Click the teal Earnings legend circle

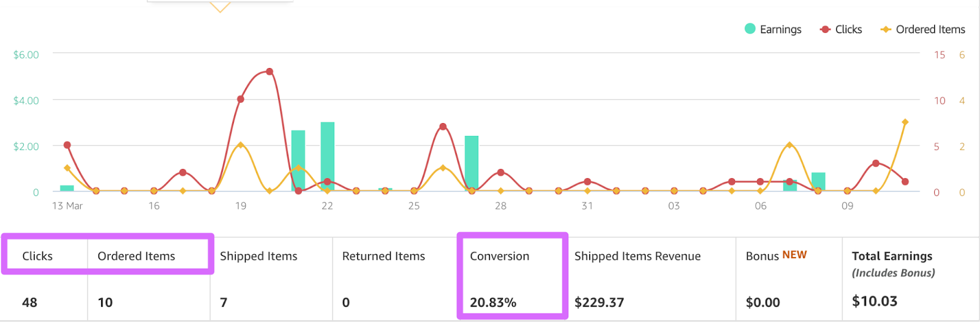pos(750,29)
